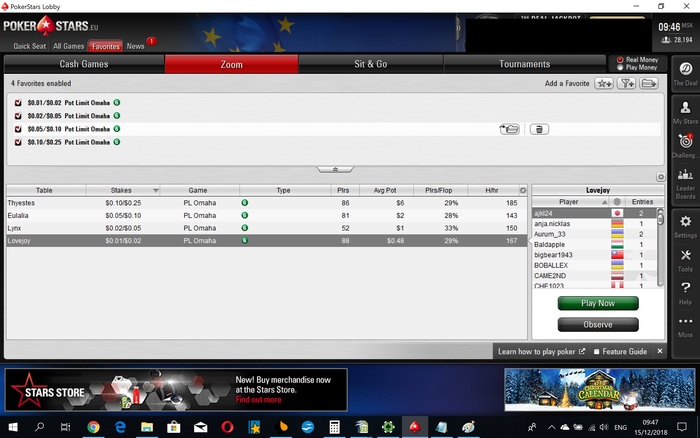
Task: Expand the banner panel chevron next to jackpot
Action: (x=458, y=28)
